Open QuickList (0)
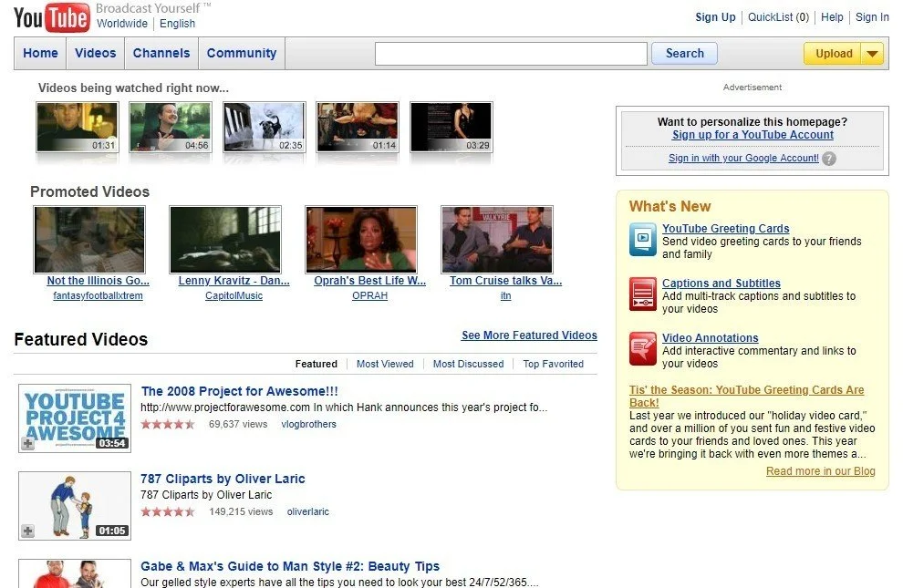Viewport: 903px width, 588px height. pyautogui.click(x=778, y=17)
